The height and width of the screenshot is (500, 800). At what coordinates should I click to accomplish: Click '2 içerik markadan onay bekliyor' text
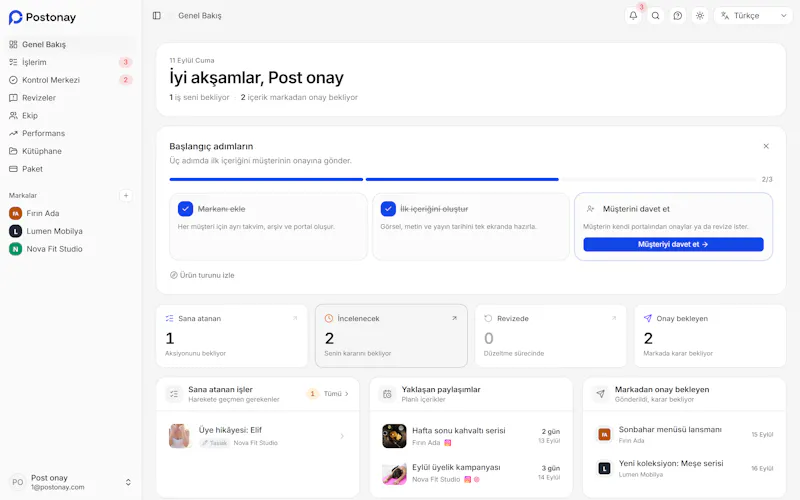[x=299, y=97]
